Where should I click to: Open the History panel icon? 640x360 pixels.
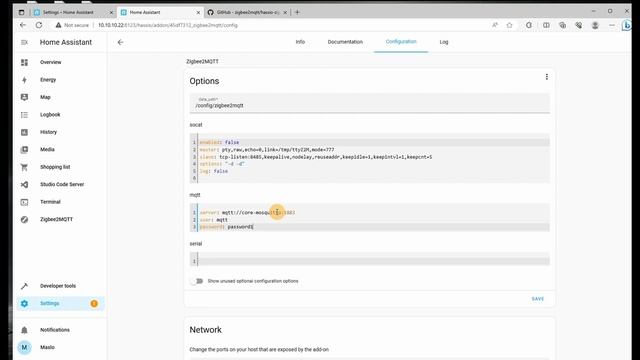tap(24, 132)
